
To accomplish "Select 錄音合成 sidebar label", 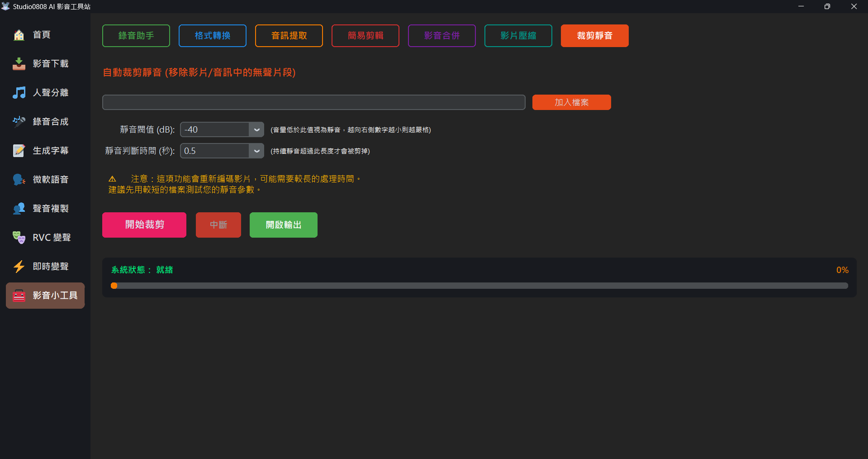I will tap(51, 122).
